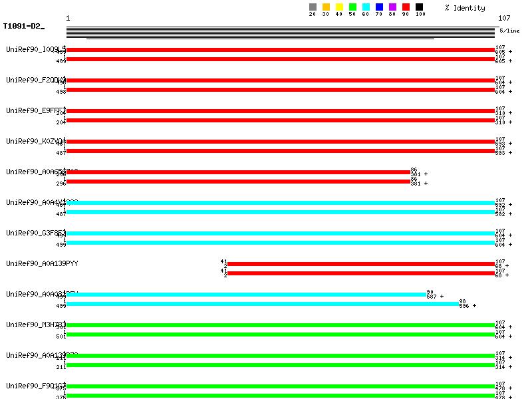Click the black 100% identity legend swatch
The height and width of the screenshot is (399, 532).
coord(419,7)
